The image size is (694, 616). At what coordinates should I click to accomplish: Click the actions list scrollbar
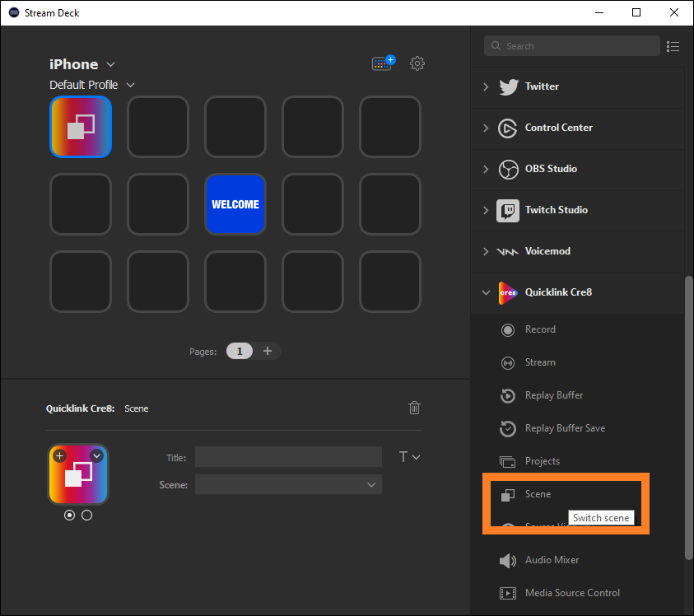[688, 418]
